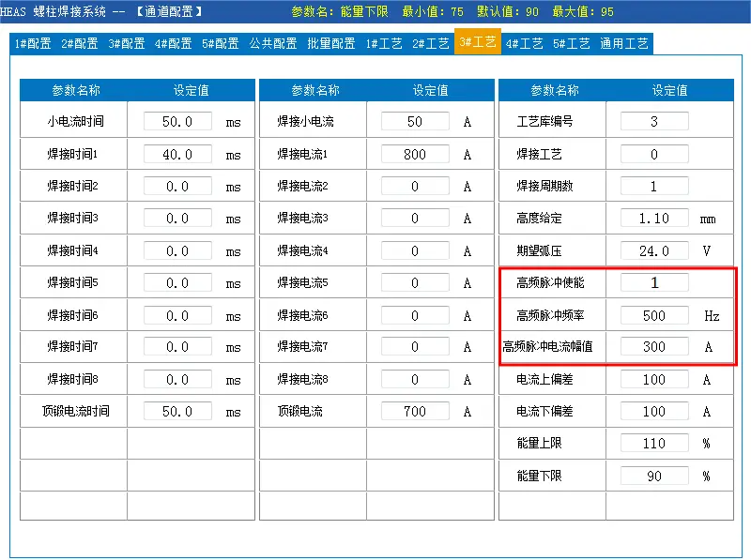This screenshot has height=560, width=751.
Task: Click the 能量上限 value 110
Action: coord(654,443)
